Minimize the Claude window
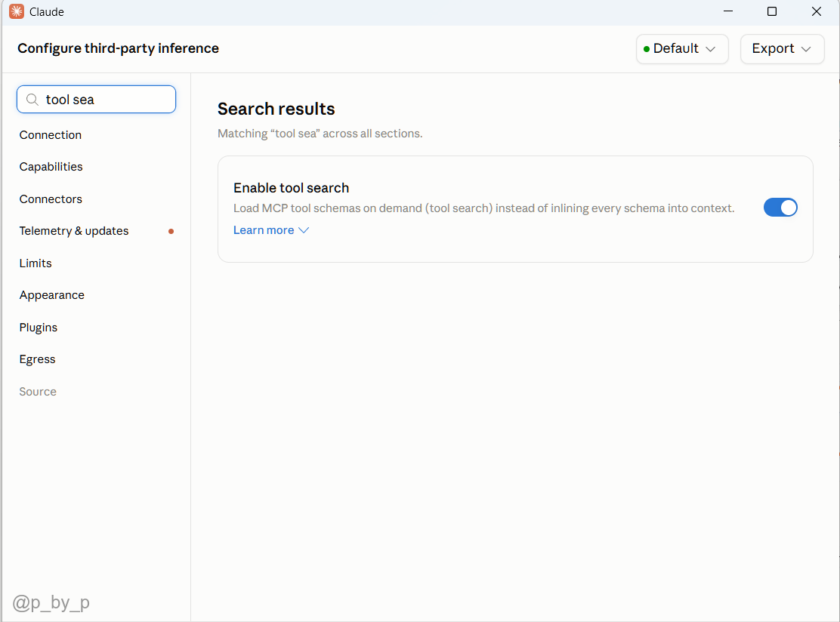Image resolution: width=840 pixels, height=622 pixels. pos(727,11)
